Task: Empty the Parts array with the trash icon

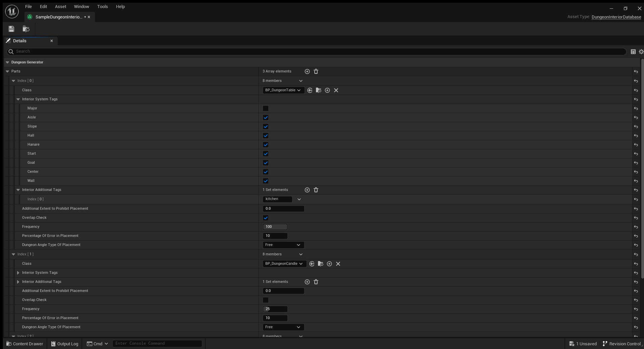Action: tap(316, 71)
